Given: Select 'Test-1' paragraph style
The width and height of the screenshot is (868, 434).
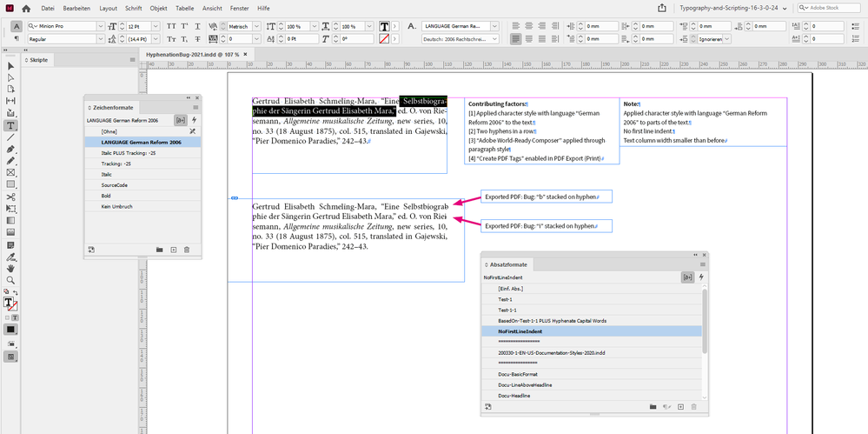Looking at the screenshot, I should [x=507, y=299].
